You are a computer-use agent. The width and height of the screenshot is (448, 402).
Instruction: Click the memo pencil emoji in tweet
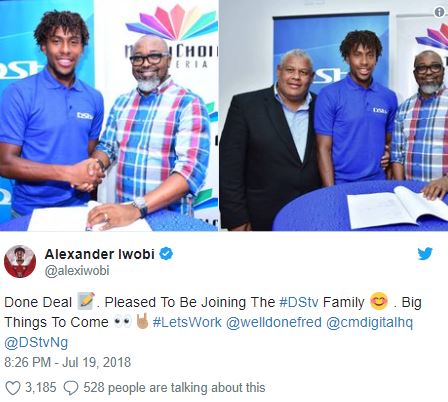coord(86,301)
